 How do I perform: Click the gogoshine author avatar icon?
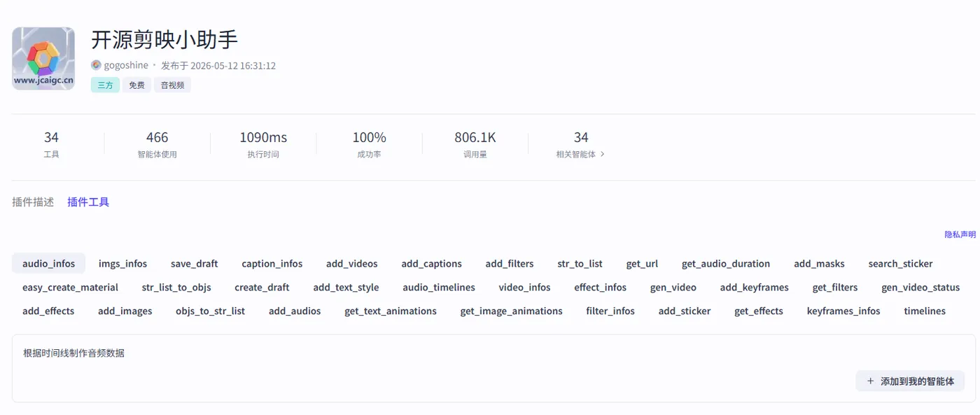click(96, 65)
